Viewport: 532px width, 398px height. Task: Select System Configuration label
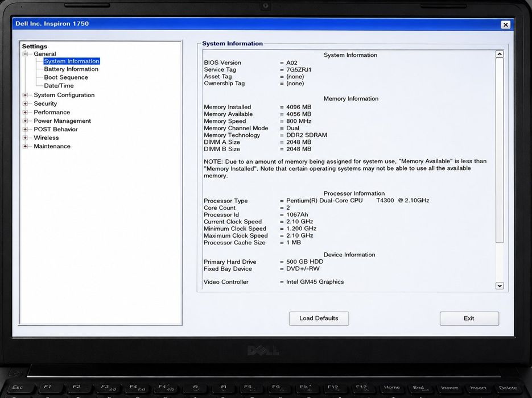(64, 95)
